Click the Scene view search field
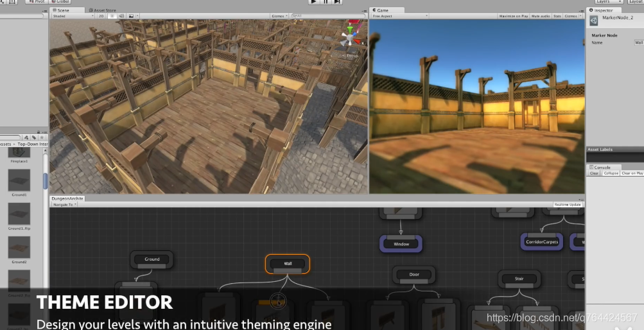644x330 pixels. [x=327, y=16]
